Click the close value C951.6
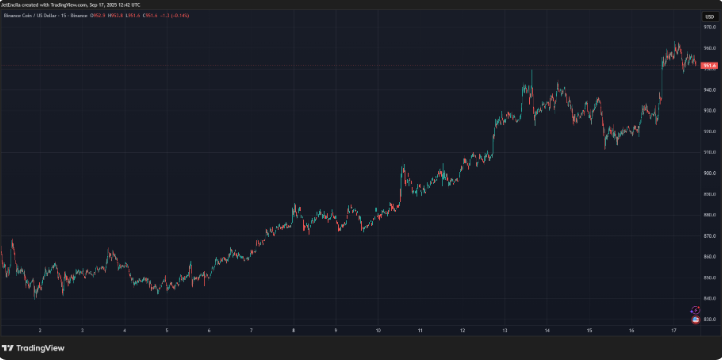The width and height of the screenshot is (722, 360). click(150, 16)
